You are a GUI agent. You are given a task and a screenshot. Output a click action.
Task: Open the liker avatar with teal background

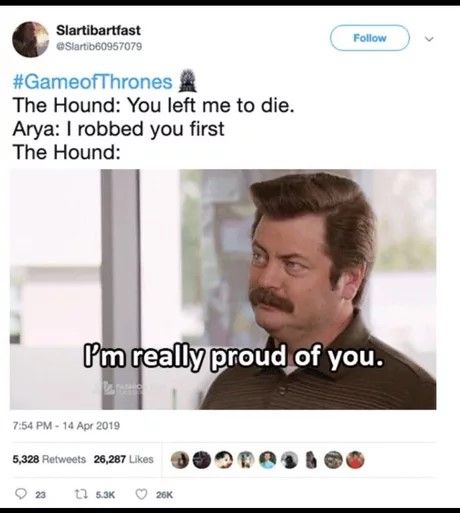(x=268, y=460)
